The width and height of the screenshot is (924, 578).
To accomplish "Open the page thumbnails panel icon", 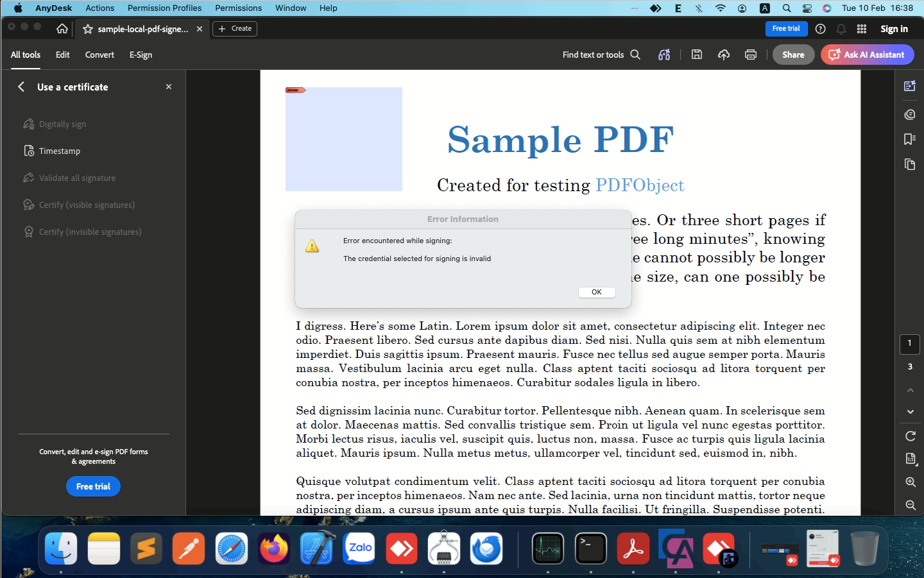I will pyautogui.click(x=910, y=164).
